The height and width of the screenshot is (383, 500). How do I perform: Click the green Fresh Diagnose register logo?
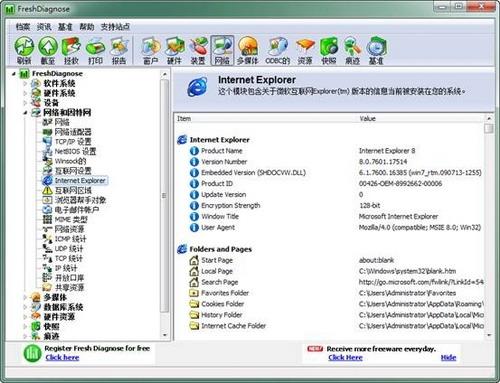[x=32, y=353]
